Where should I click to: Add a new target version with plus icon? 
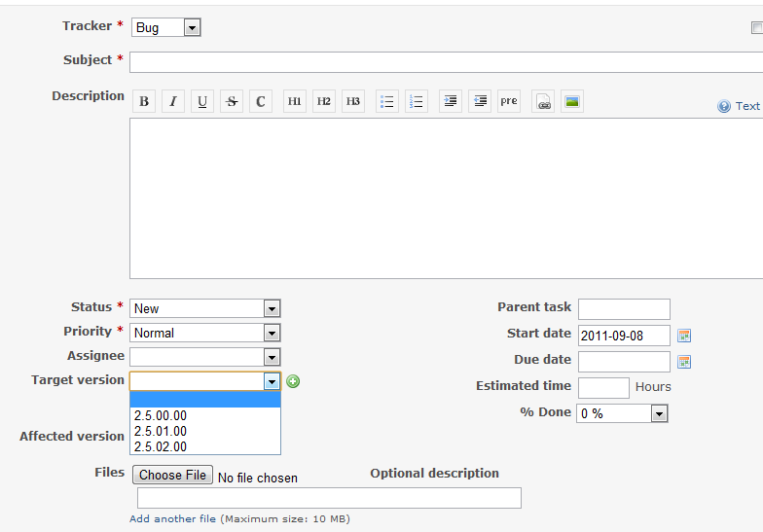point(293,381)
